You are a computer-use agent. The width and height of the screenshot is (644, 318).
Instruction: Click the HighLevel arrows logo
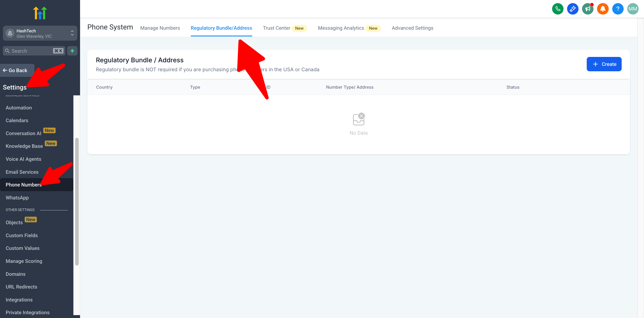point(40,13)
